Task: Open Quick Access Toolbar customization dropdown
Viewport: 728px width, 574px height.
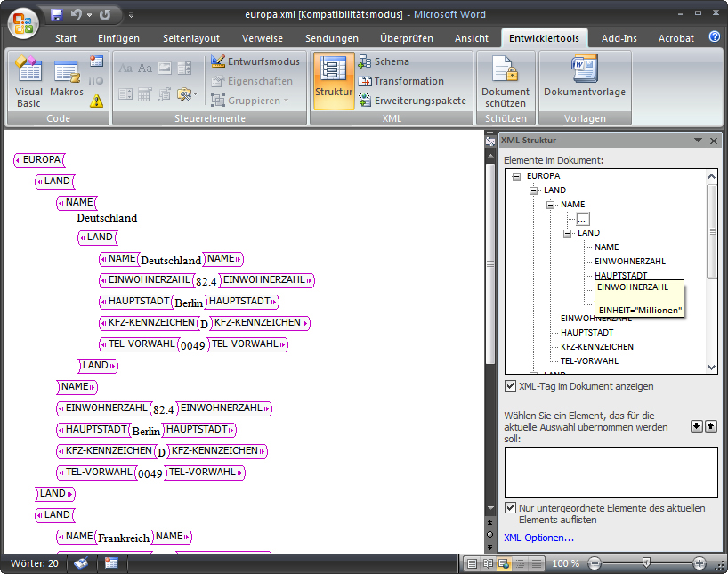Action: tap(132, 15)
